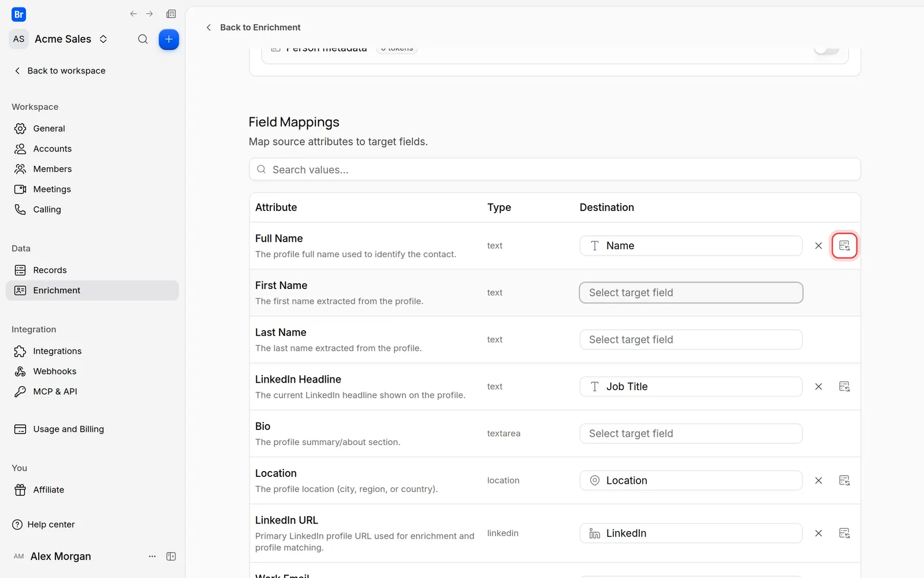The width and height of the screenshot is (924, 578).
Task: Open Affiliate page
Action: pos(92,490)
